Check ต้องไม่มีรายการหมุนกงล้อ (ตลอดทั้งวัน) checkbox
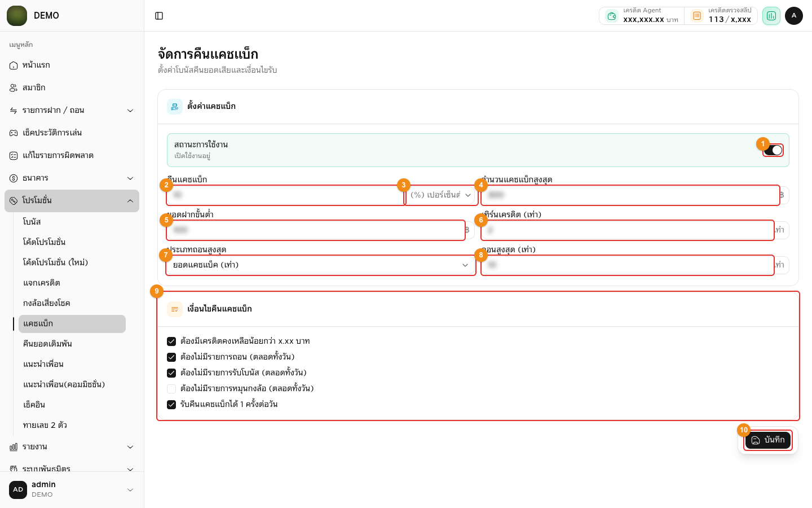 (171, 389)
